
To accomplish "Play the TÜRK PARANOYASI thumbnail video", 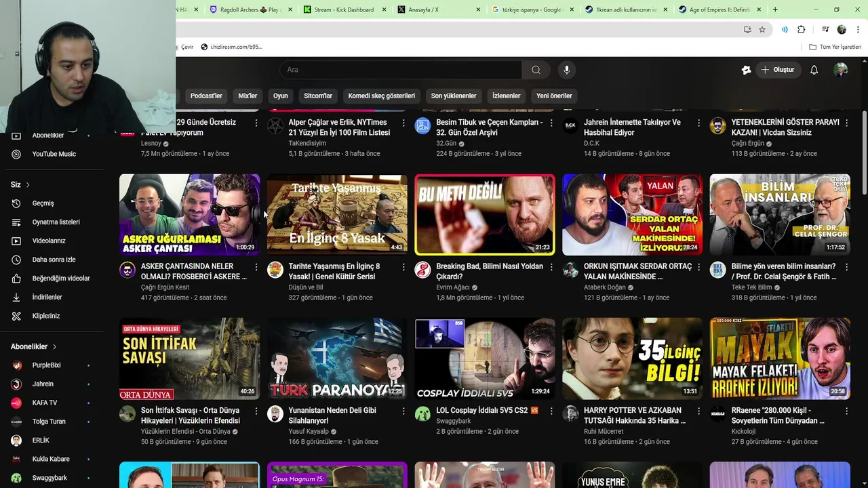I will (x=337, y=359).
